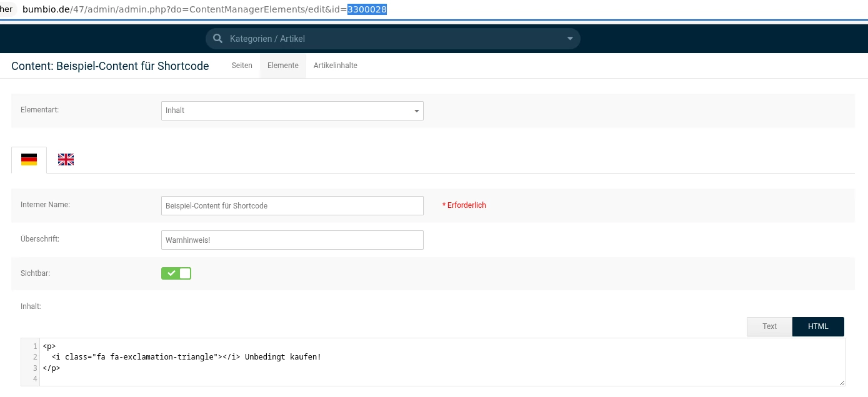Click the opening <p> tag on line 1
Screen dimensions: 868x397
(49, 346)
